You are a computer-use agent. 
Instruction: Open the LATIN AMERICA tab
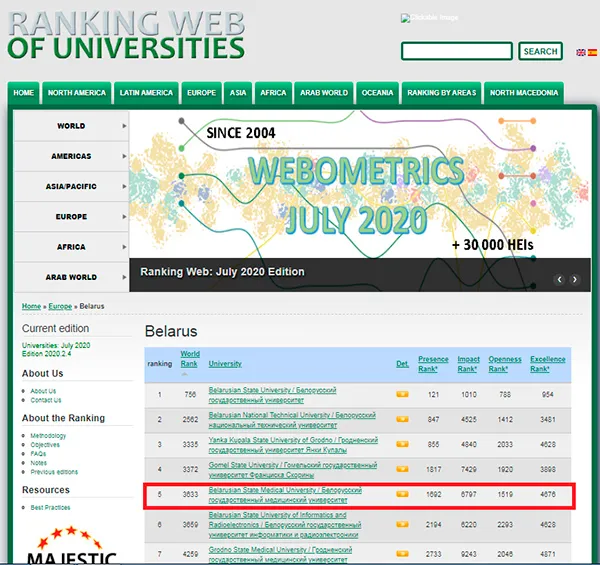click(x=146, y=93)
